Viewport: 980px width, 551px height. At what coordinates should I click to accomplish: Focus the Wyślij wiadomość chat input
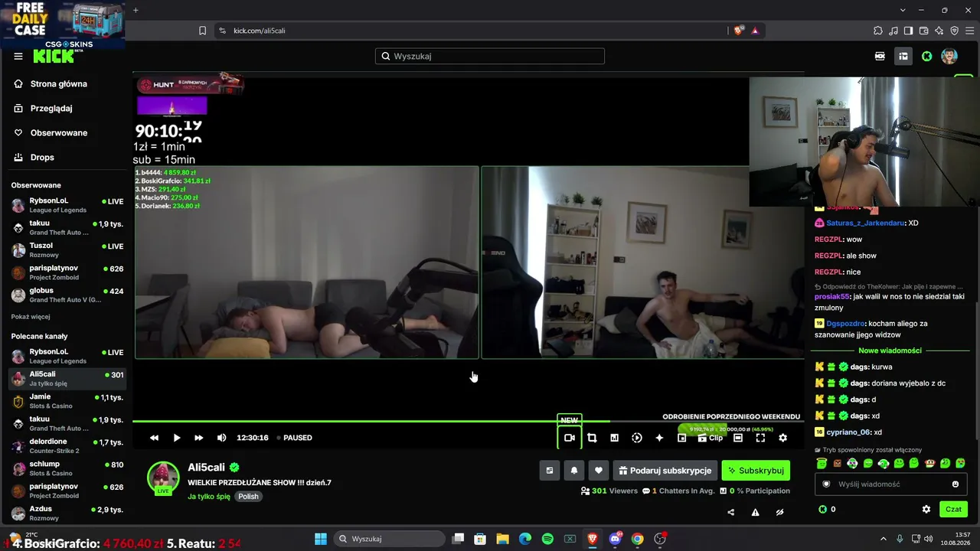pos(890,484)
